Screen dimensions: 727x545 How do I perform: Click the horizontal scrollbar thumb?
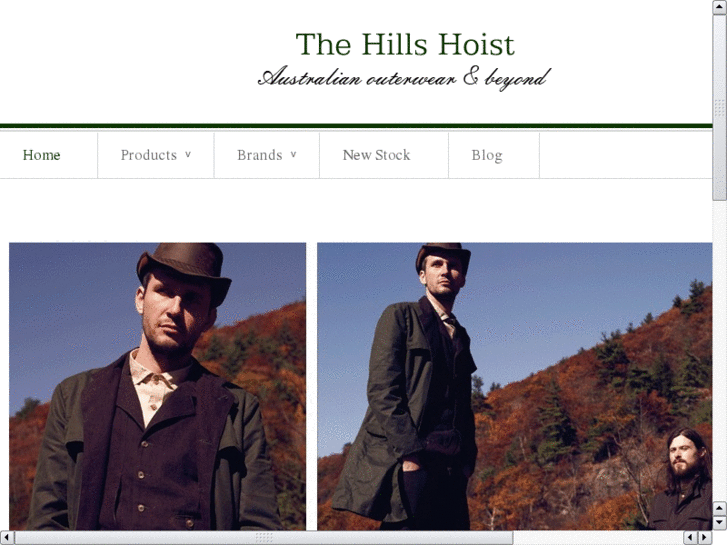point(263,538)
